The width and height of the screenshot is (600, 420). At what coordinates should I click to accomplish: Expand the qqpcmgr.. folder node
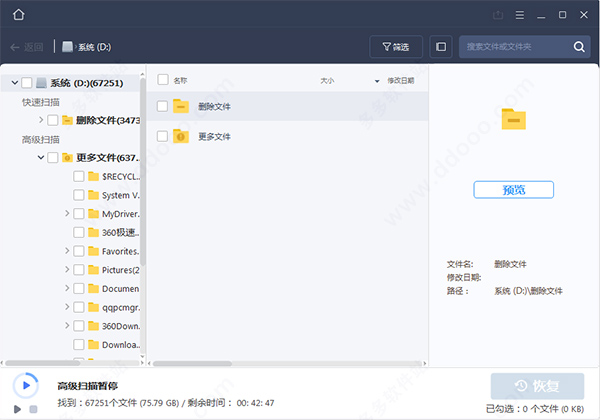point(67,307)
